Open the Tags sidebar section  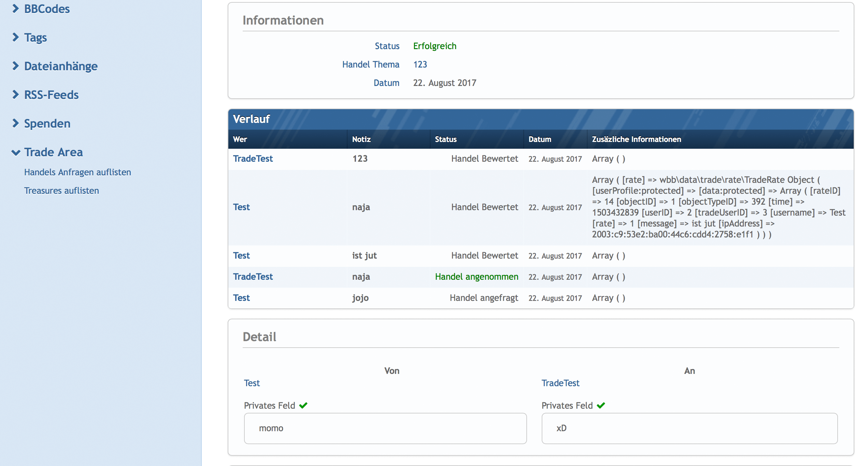pos(35,38)
